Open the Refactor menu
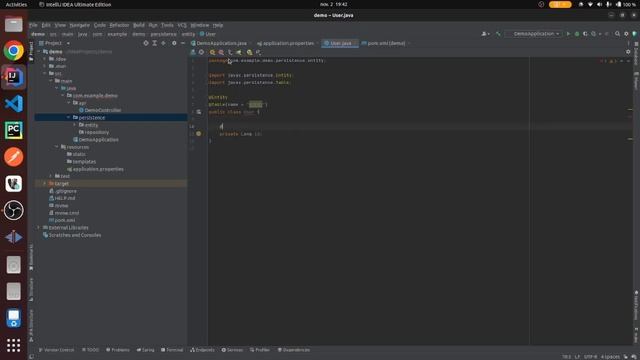 pyautogui.click(x=119, y=25)
